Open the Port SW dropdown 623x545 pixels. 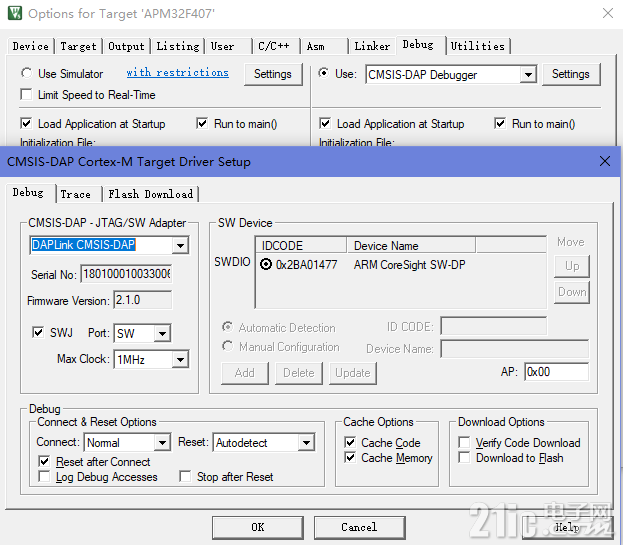click(163, 333)
